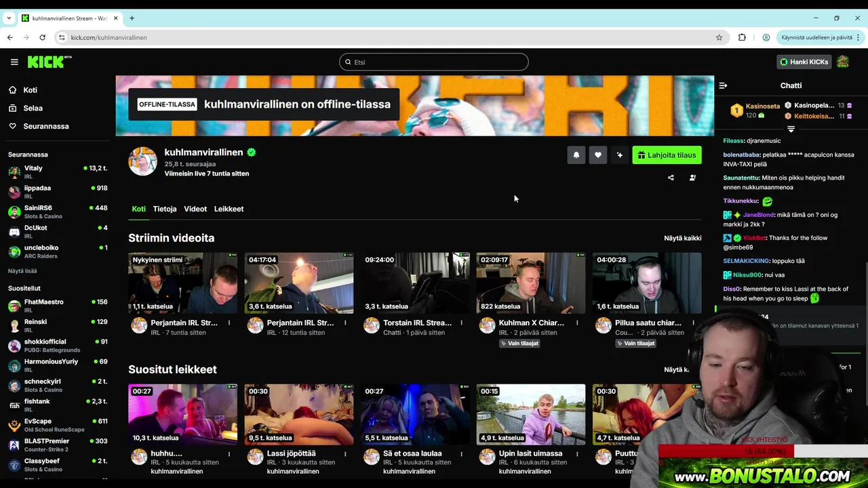
Task: Open the Kuhlman X Chiar video thumbnail
Action: point(531,283)
